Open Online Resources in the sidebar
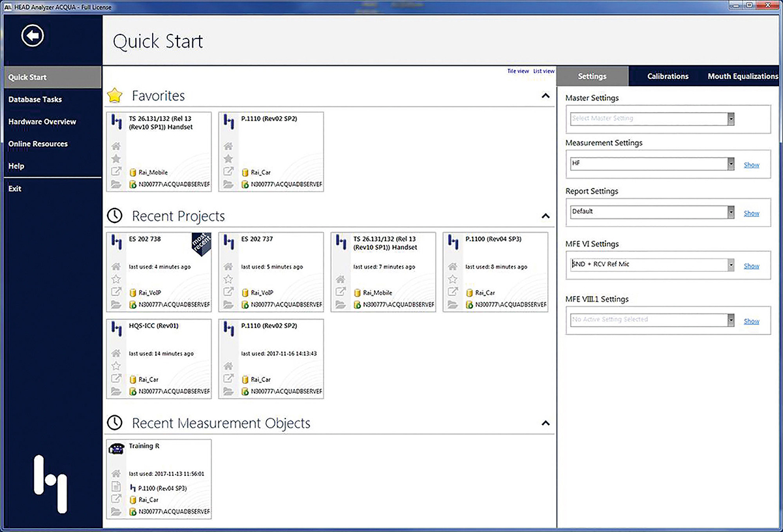The image size is (783, 532). (x=38, y=144)
